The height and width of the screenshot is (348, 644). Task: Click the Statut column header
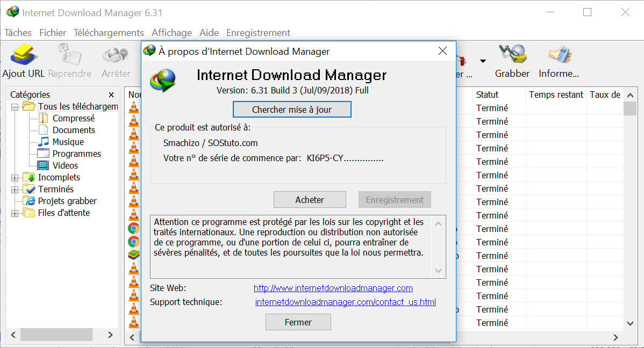pyautogui.click(x=499, y=95)
